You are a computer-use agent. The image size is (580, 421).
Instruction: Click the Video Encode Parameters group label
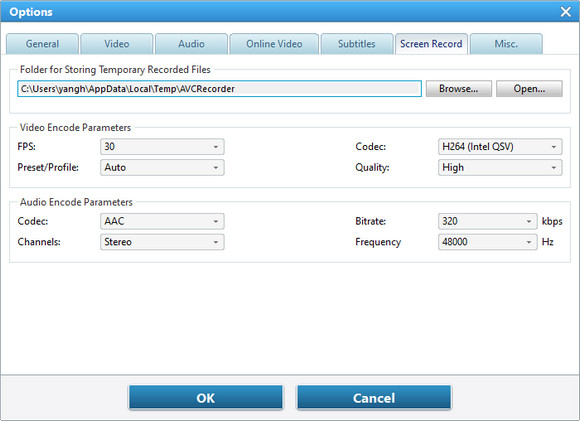coord(75,128)
